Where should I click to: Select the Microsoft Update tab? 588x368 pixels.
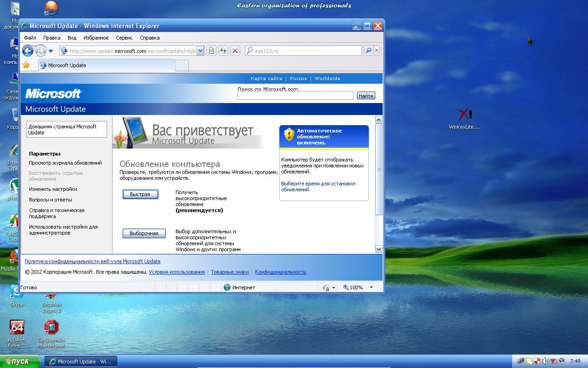(106, 65)
